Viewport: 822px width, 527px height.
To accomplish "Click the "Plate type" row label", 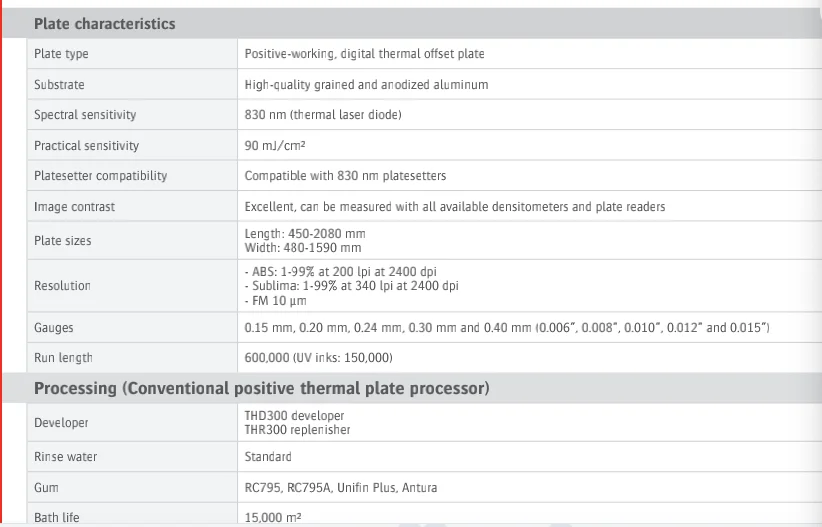I will pos(61,54).
